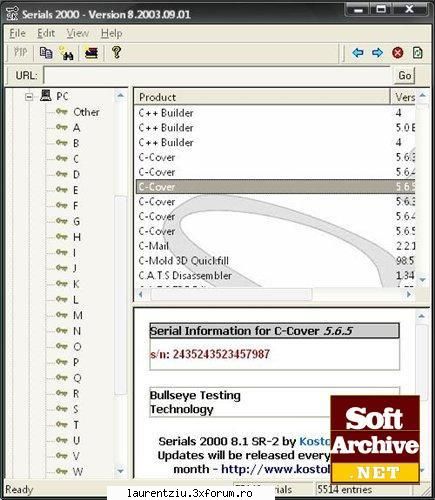Select the C-Mail product row

(275, 246)
